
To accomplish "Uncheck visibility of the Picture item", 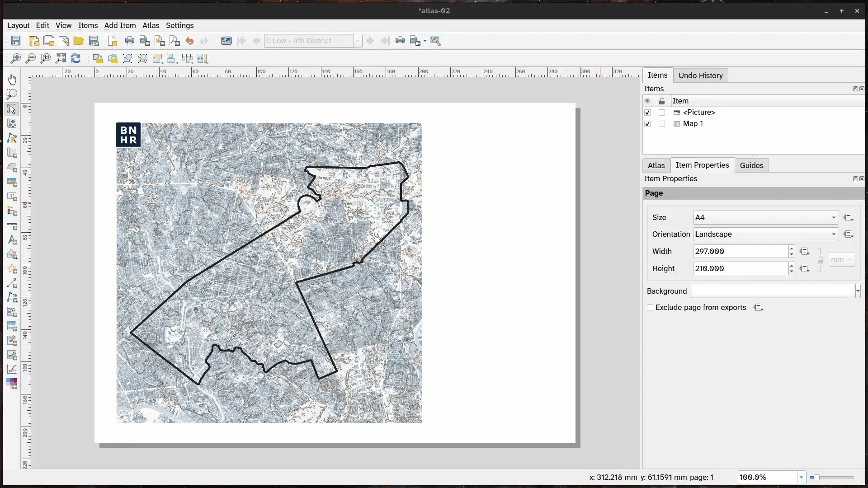I will point(648,113).
